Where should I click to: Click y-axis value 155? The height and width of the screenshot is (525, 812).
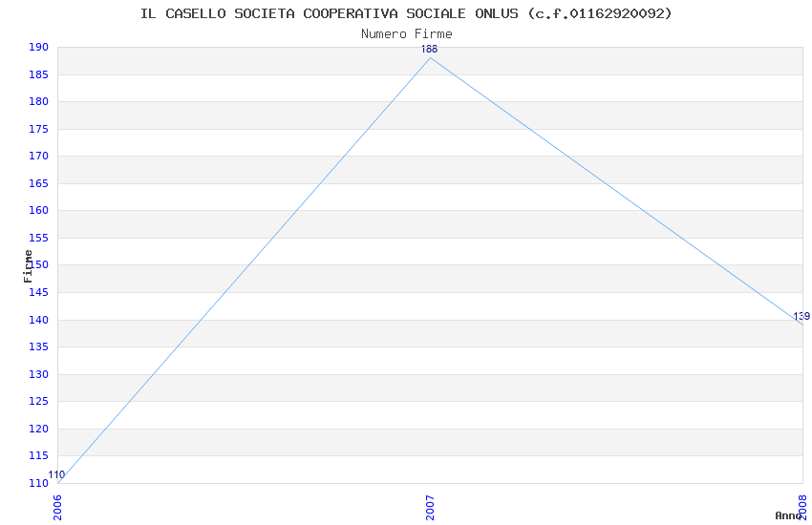38,238
